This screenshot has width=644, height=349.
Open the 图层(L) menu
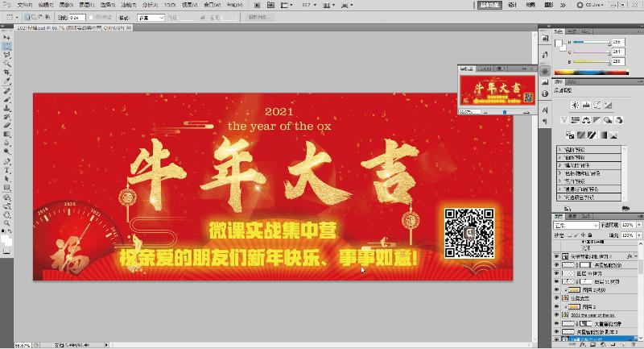pos(87,5)
